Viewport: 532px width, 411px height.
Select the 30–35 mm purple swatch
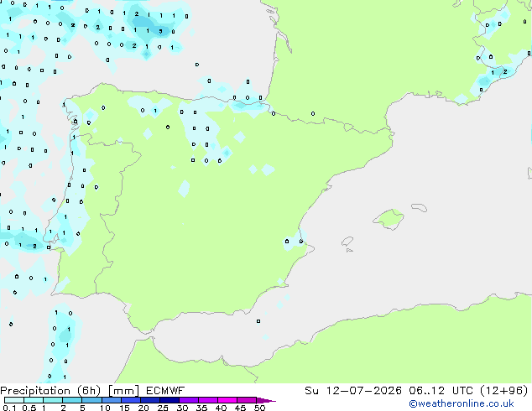coord(188,400)
